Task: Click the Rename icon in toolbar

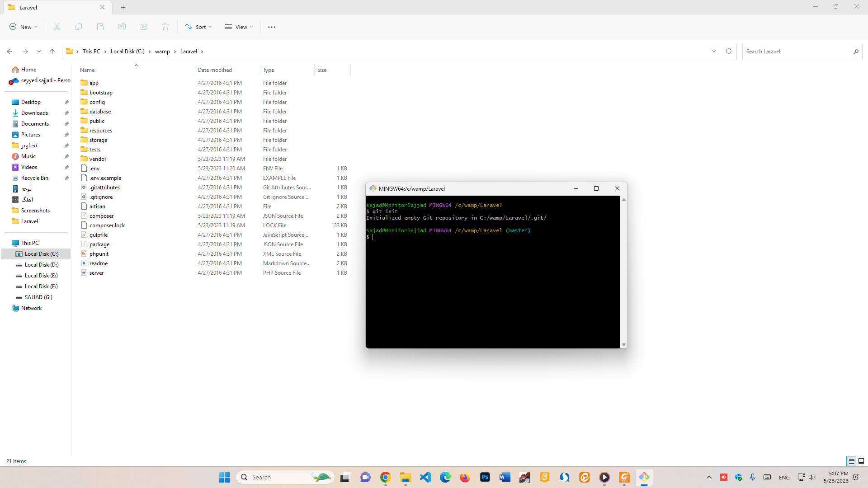Action: [x=122, y=27]
